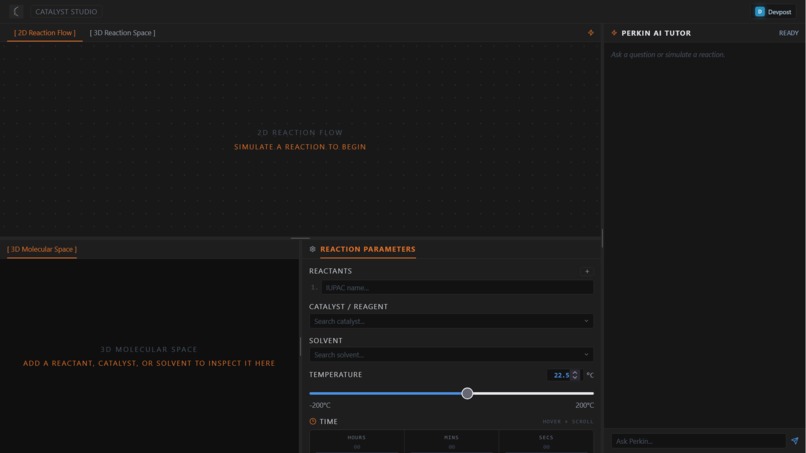Select the Secs time field
This screenshot has width=806, height=453.
pos(546,442)
